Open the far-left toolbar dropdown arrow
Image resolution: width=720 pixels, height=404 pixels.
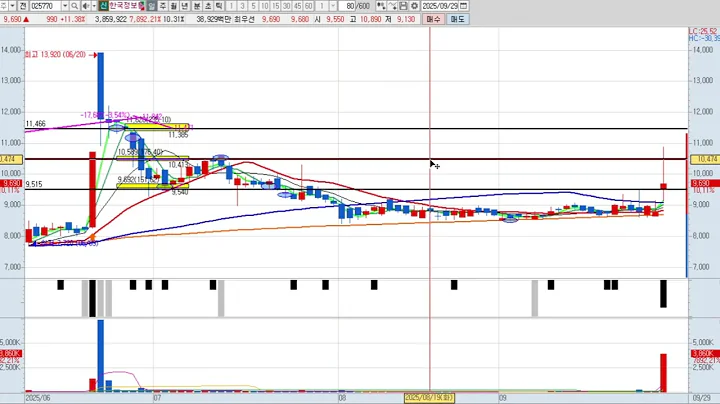coord(12,6)
